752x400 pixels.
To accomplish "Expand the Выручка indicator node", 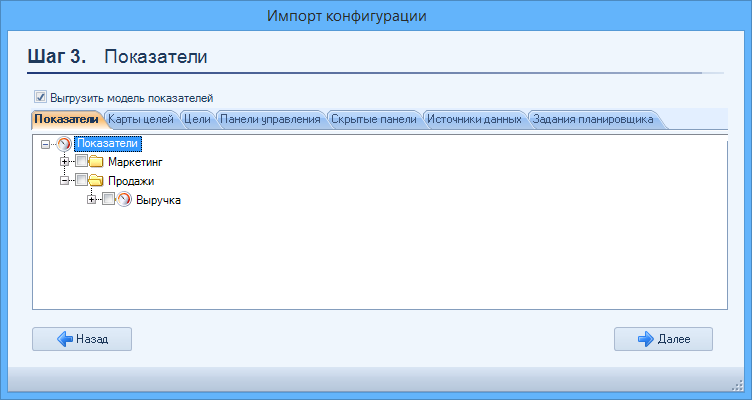I will click(x=92, y=200).
